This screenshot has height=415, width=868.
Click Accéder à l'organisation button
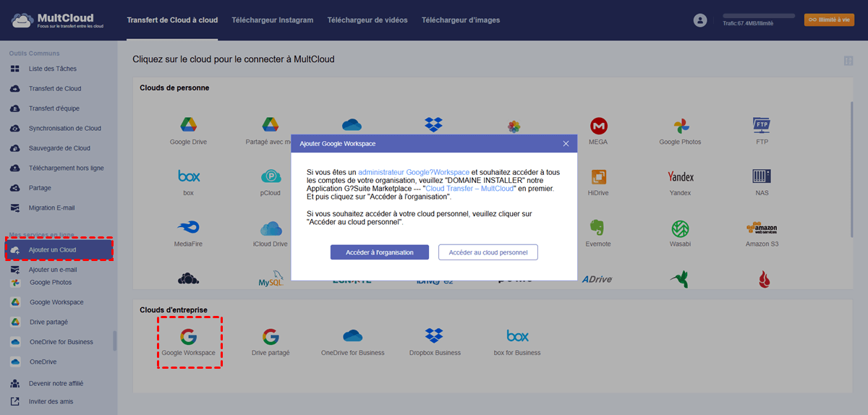[380, 252]
